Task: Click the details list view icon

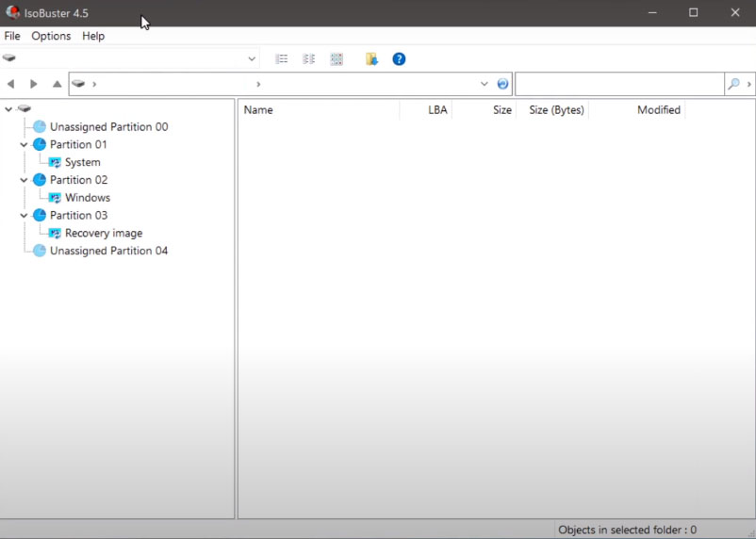Action: click(x=281, y=59)
